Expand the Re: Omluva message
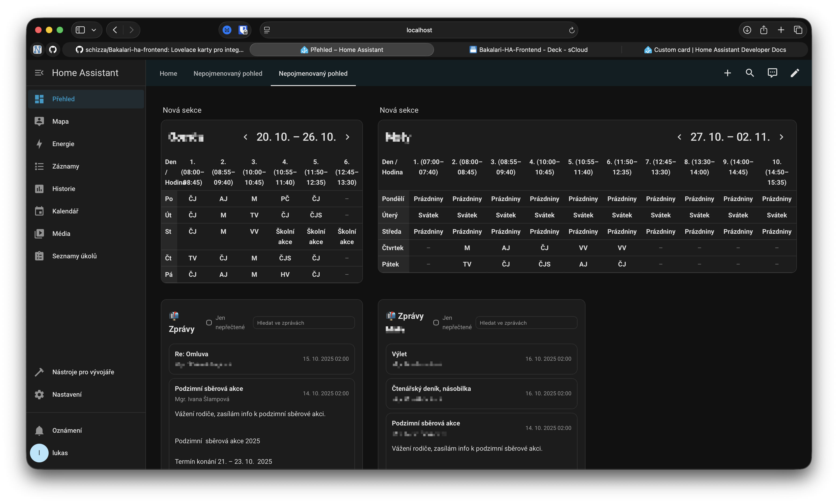This screenshot has width=838, height=504. coord(261,359)
